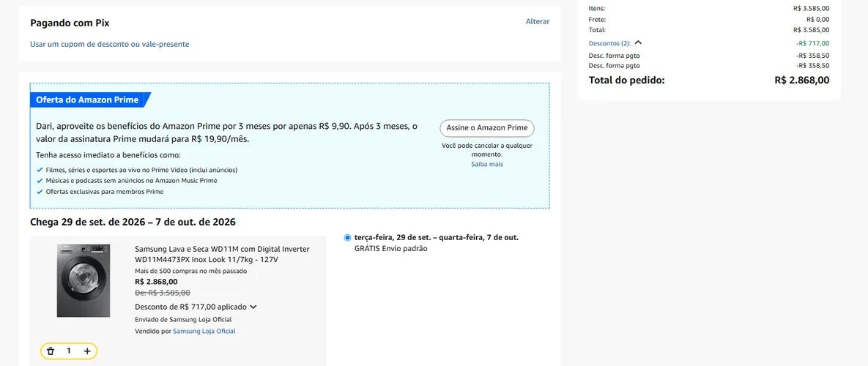Screen dimensions: 868x366
Task: Click the trash icon in quantity selector
Action: pos(51,351)
